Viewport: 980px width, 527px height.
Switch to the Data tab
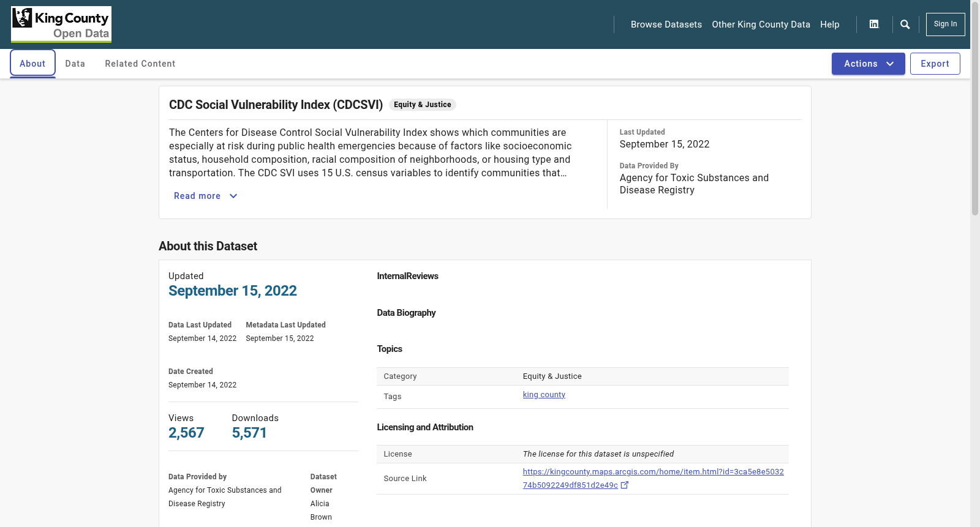(75, 64)
